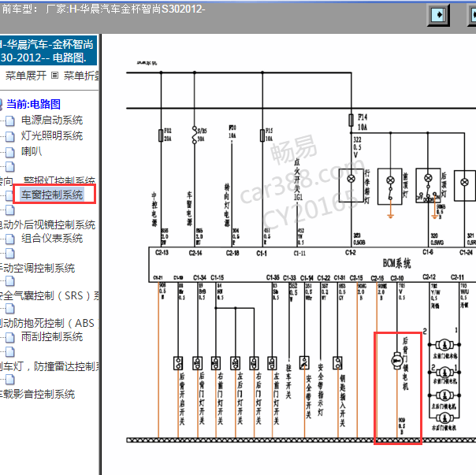Click the page icon beside 电源启动系统
Image resolution: width=476 pixels, height=475 pixels.
pyautogui.click(x=9, y=121)
